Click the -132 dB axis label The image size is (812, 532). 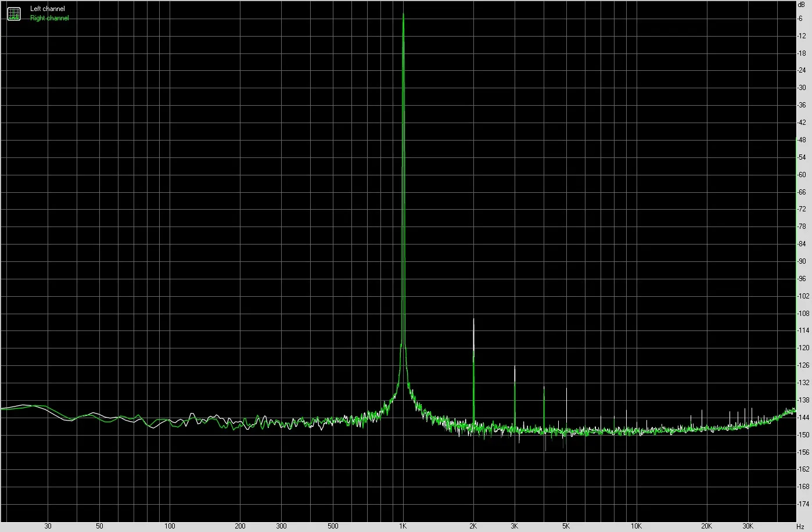point(803,383)
